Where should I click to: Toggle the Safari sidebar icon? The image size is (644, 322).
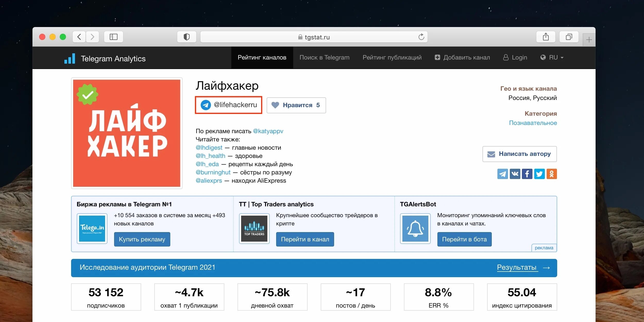(x=114, y=37)
